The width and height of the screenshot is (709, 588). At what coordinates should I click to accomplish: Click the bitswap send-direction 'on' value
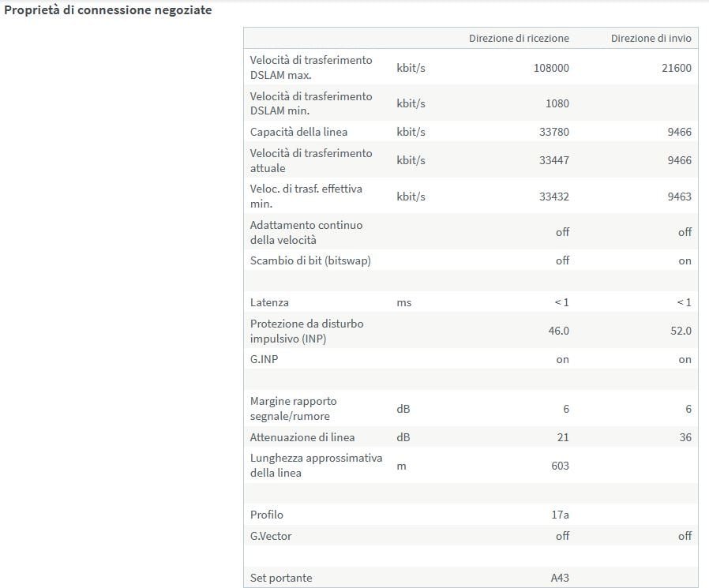click(685, 260)
